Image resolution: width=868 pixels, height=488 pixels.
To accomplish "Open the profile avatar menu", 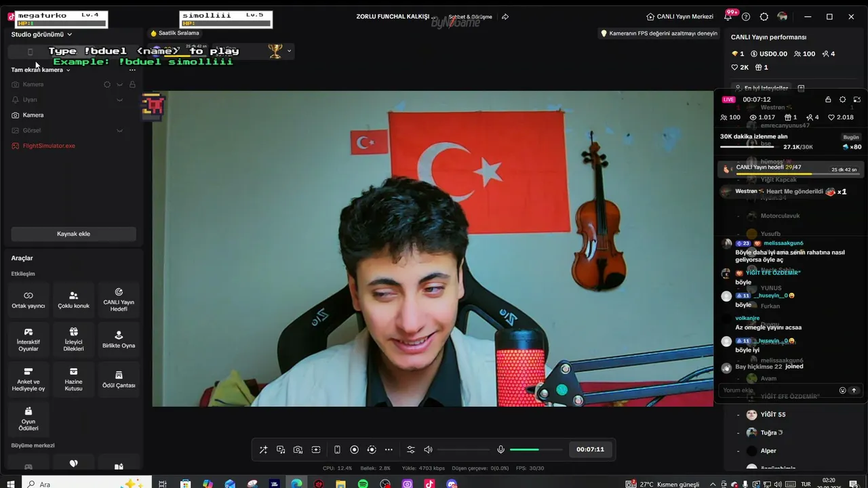I will [x=783, y=17].
